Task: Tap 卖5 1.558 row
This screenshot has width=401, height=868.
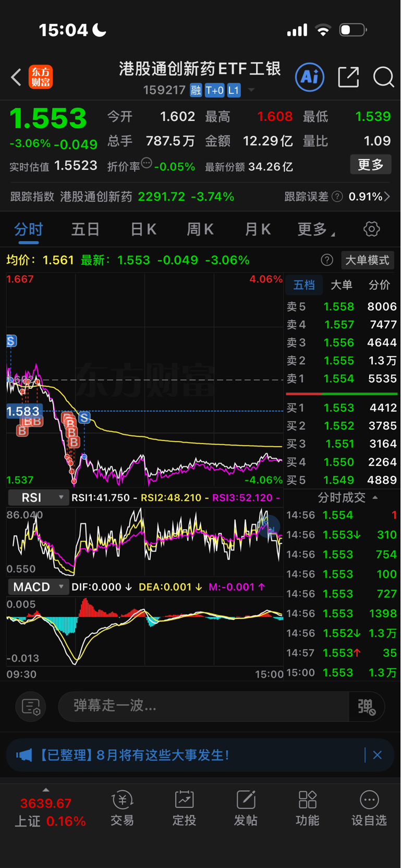Action: [x=342, y=307]
